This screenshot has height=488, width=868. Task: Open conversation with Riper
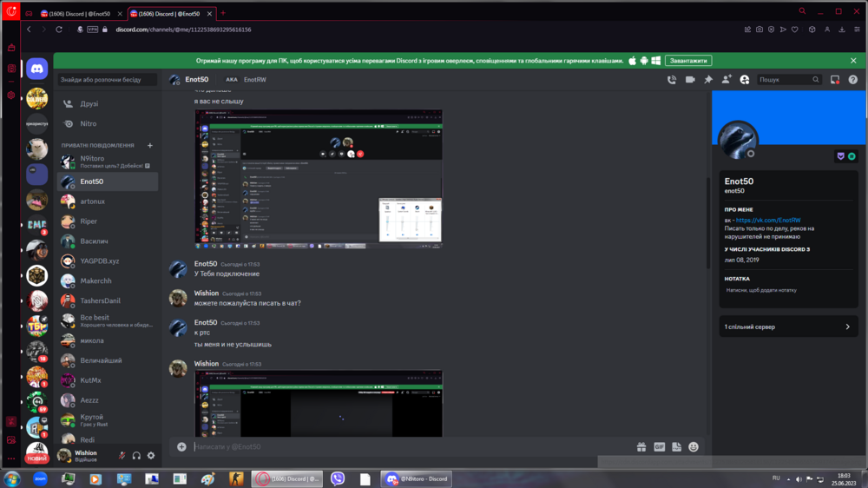click(108, 221)
